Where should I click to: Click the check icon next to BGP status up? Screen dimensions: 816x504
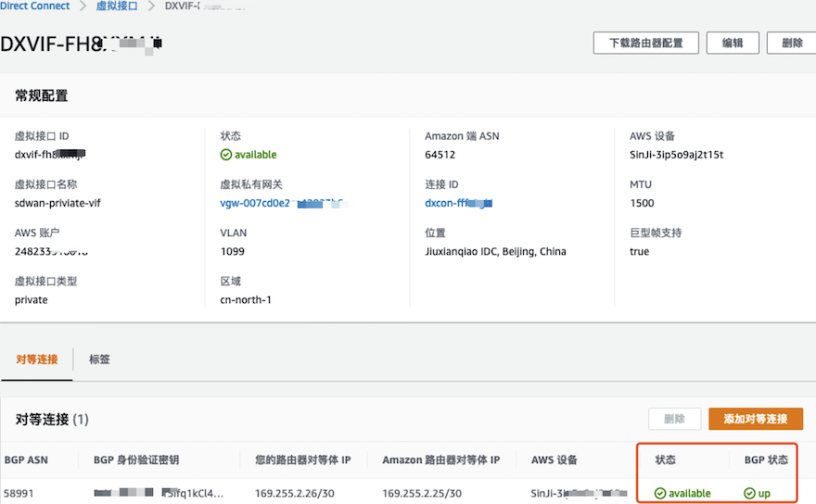(x=749, y=494)
